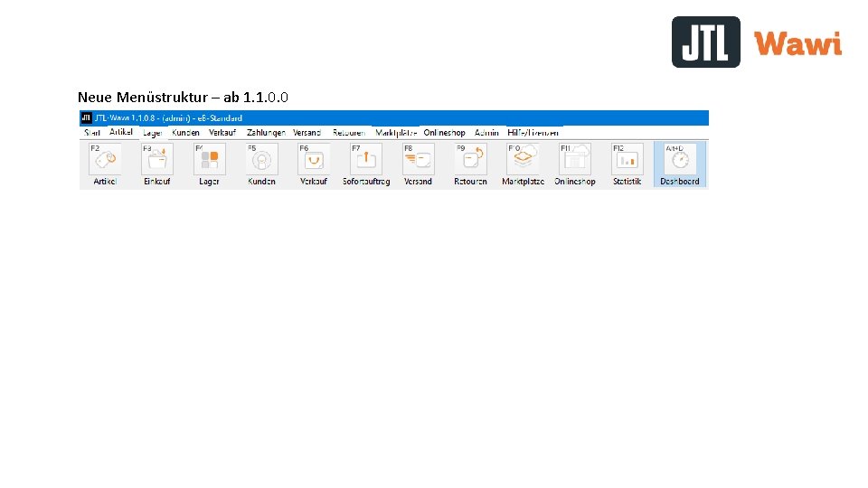This screenshot has height=488, width=868.
Task: Open the Retouren menu
Action: 349,133
